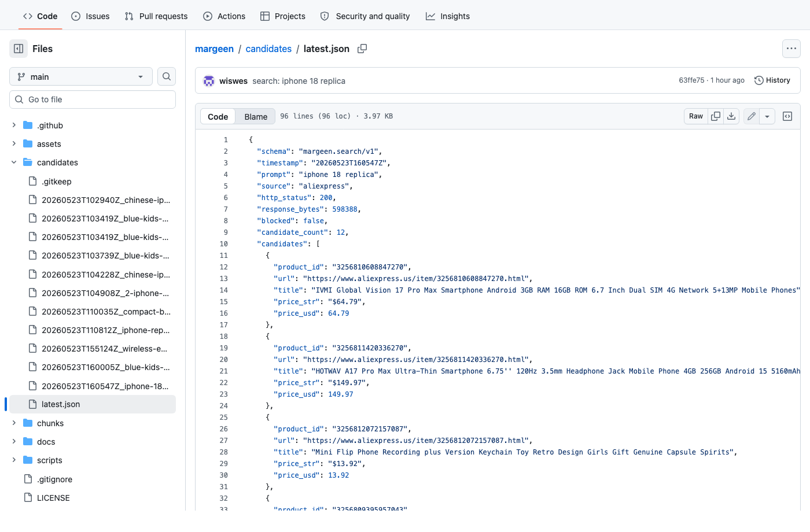
Task: Open the Insights tab
Action: (448, 16)
